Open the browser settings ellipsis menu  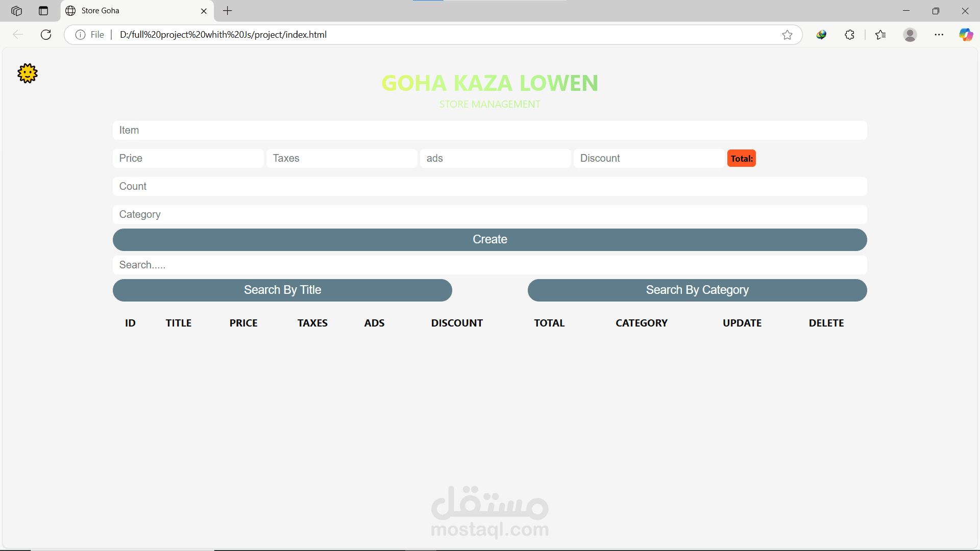939,35
